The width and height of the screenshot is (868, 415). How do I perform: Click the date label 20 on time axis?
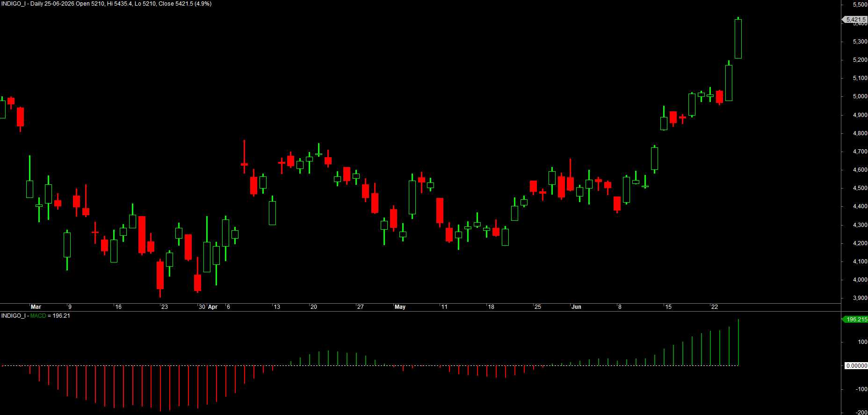click(314, 307)
